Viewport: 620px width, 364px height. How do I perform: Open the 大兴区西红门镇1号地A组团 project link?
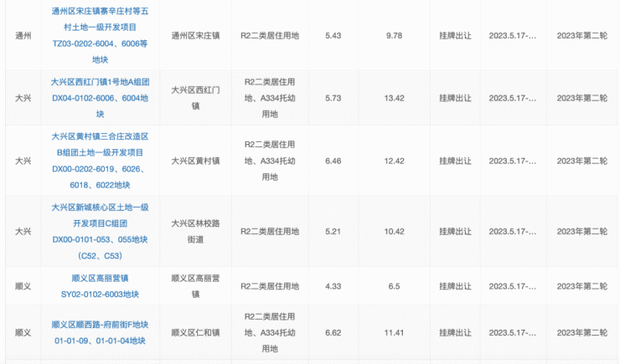click(x=100, y=98)
